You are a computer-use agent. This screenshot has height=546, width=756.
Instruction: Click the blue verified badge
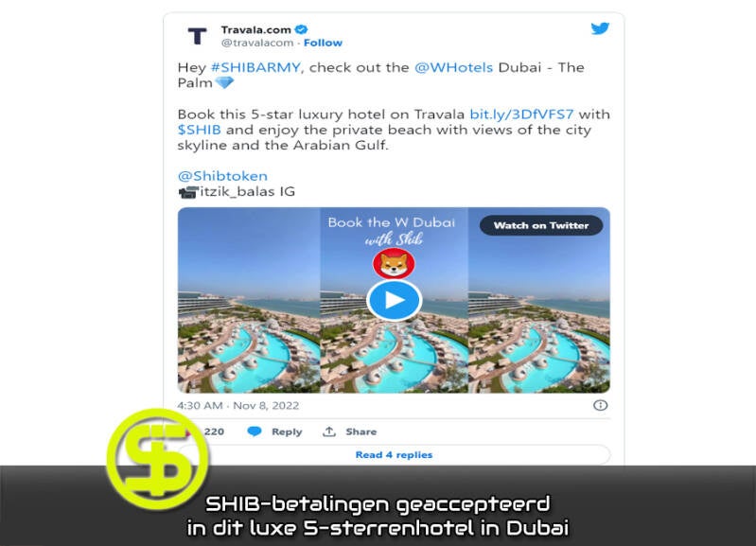(x=301, y=29)
